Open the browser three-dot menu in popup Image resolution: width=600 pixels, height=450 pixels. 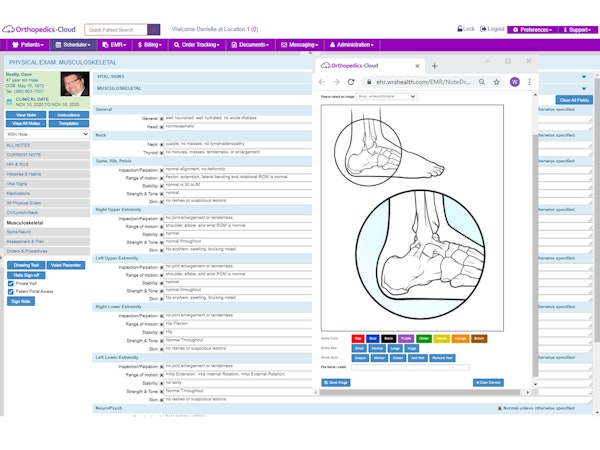point(530,82)
